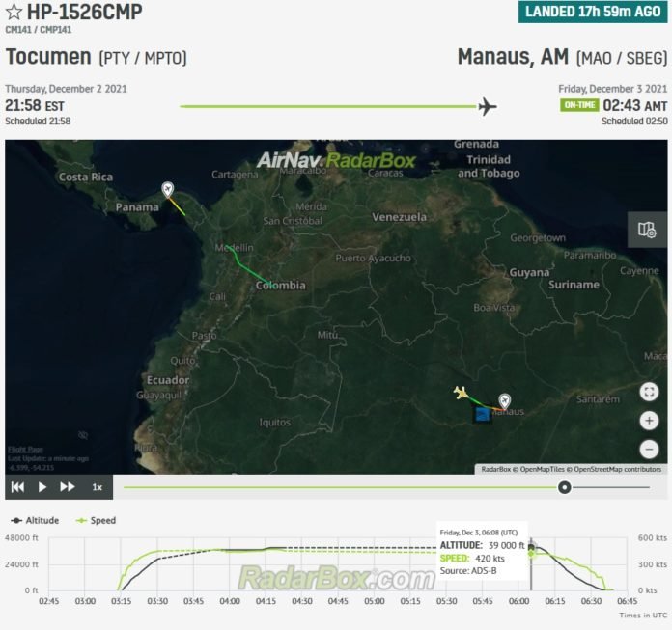Click the Tocumen airport name
Viewport: 672px width, 630px height.
(x=48, y=57)
